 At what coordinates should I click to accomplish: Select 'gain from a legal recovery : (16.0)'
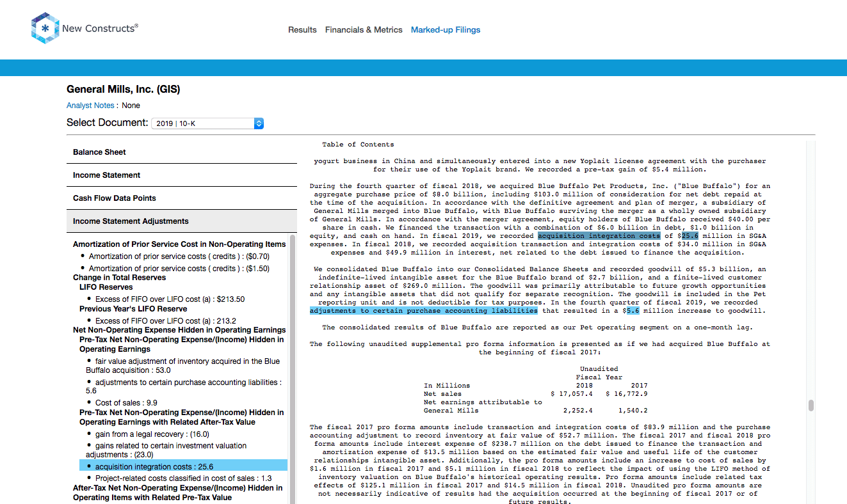pyautogui.click(x=152, y=434)
